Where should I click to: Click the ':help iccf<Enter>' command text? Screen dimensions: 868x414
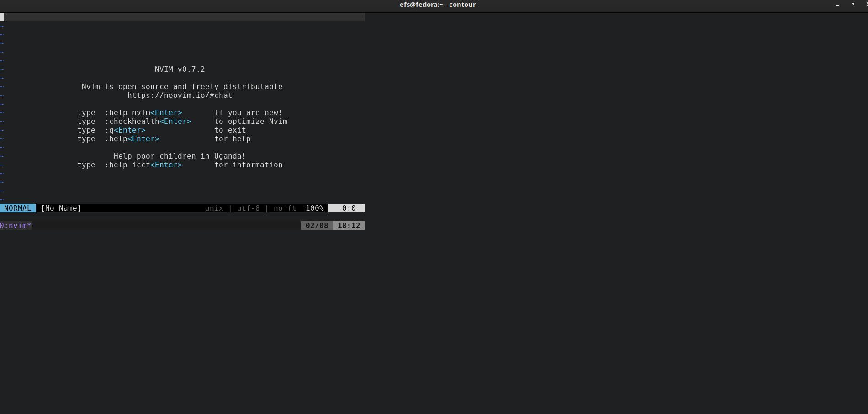(x=143, y=165)
